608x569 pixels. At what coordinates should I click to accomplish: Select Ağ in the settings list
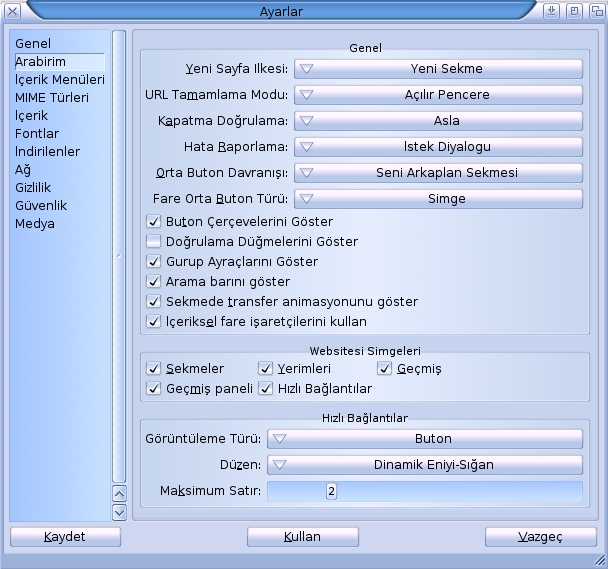[x=60, y=170]
